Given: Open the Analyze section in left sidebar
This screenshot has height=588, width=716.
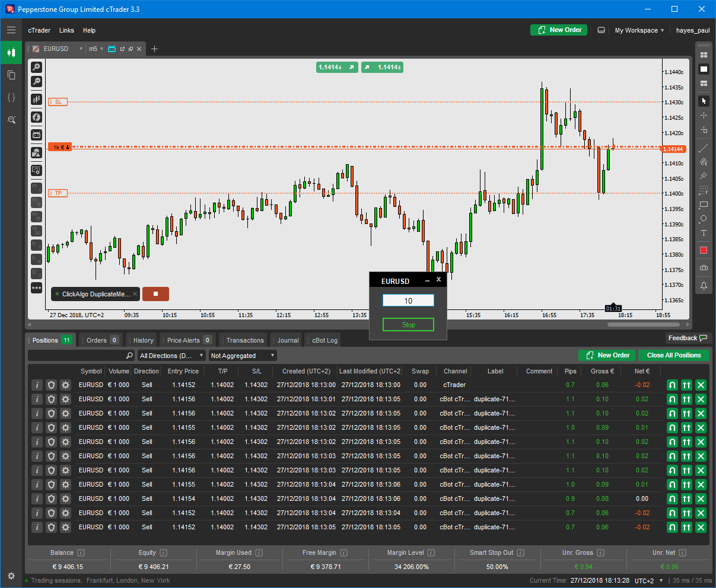Looking at the screenshot, I should pyautogui.click(x=11, y=120).
